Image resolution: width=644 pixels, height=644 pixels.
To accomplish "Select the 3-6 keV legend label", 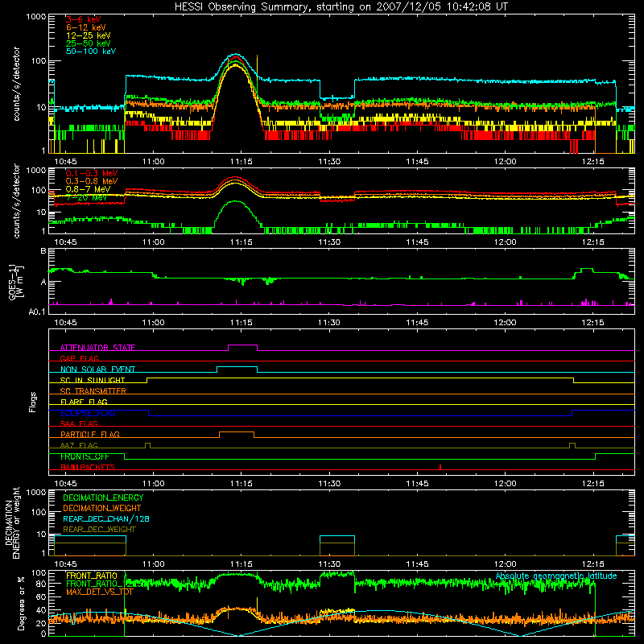I will pos(84,19).
